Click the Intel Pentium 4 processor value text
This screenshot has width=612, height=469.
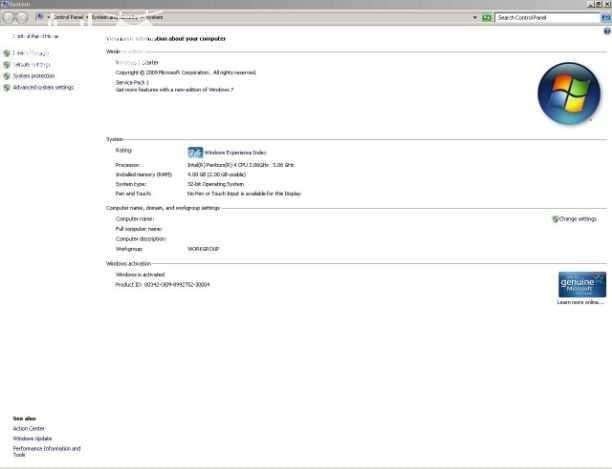[241, 165]
